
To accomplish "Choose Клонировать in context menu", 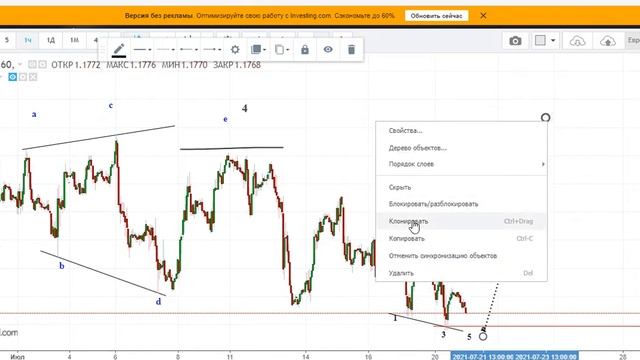I will (461, 221).
